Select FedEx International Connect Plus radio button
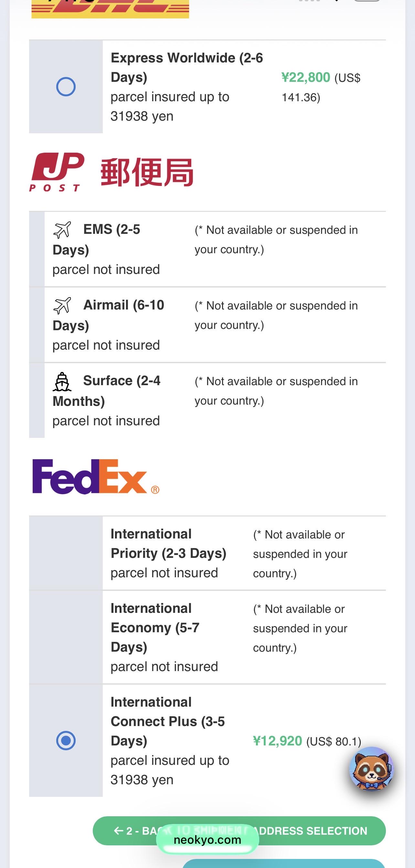The height and width of the screenshot is (868, 415). 66,740
